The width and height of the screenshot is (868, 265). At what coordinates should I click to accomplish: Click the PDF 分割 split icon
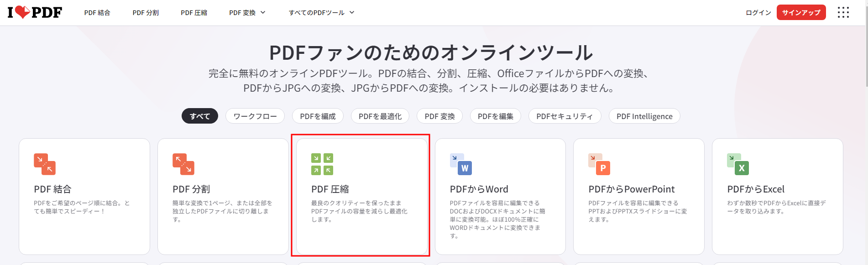tap(183, 164)
